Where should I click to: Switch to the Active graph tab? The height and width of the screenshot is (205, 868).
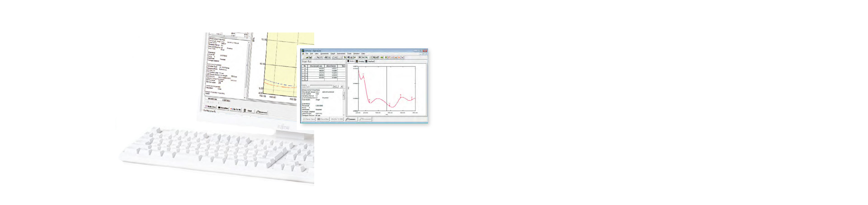click(x=351, y=61)
